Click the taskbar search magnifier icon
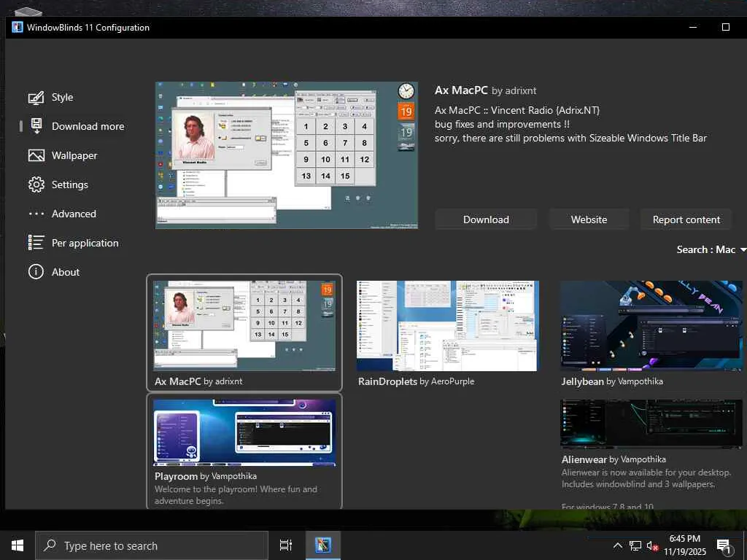 50,545
